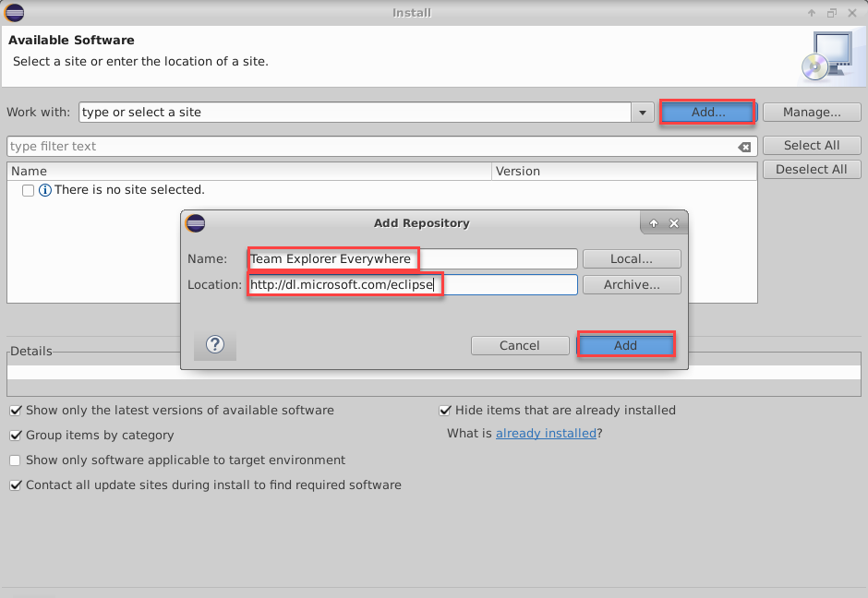Close the Add Repository dialog
The image size is (868, 598).
[x=674, y=223]
